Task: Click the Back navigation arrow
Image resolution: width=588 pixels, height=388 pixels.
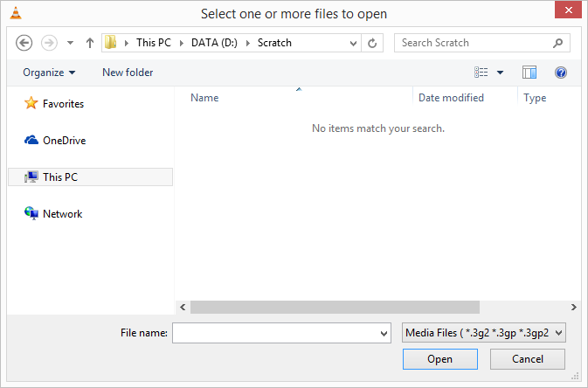Action: point(24,43)
